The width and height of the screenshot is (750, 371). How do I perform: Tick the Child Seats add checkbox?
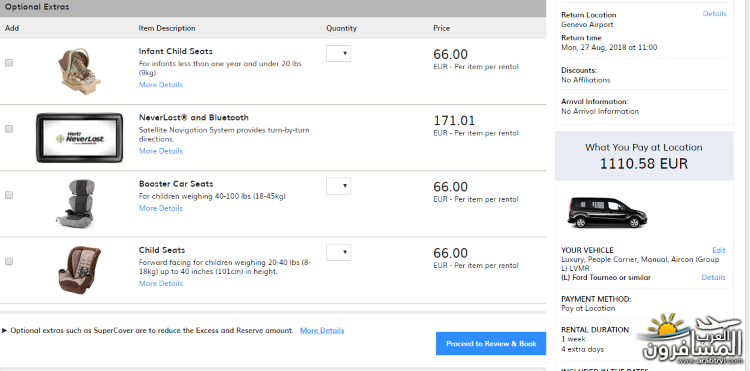click(9, 262)
